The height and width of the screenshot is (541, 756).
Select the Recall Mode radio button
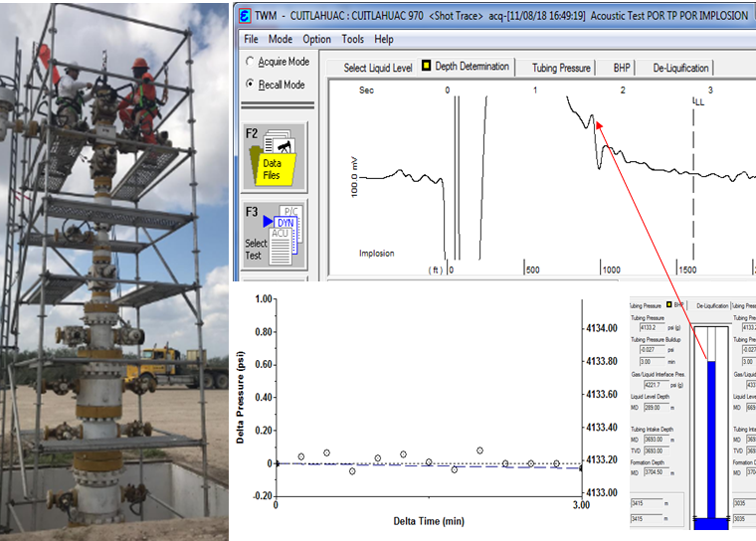pos(250,84)
